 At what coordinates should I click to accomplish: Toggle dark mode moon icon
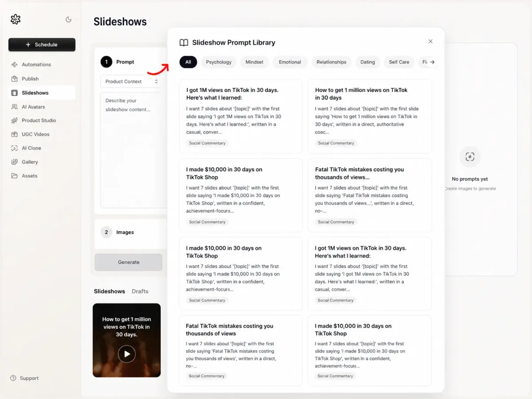pyautogui.click(x=68, y=20)
